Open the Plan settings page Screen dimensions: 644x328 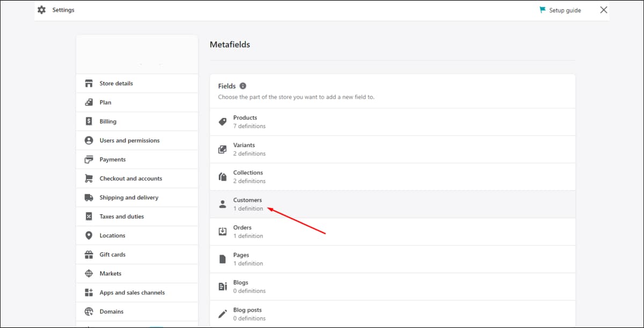pos(137,102)
